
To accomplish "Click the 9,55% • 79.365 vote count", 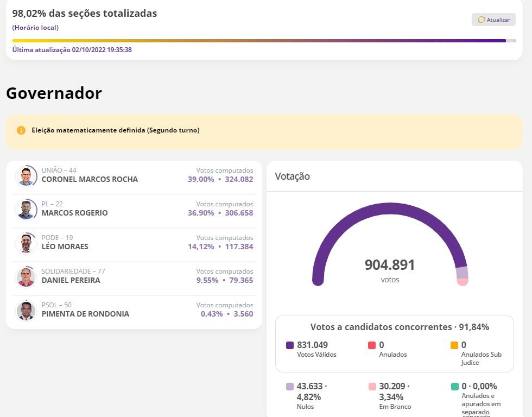I will click(225, 280).
